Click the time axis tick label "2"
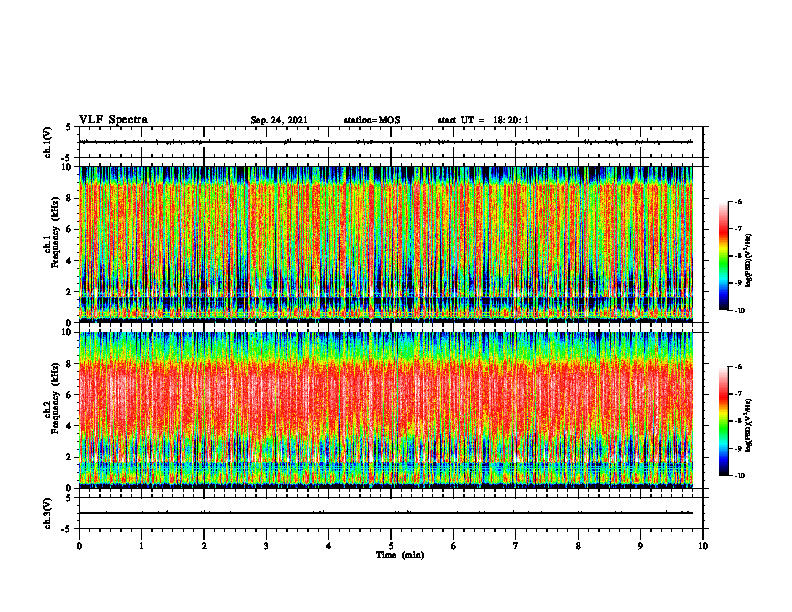792x612 pixels. click(204, 546)
